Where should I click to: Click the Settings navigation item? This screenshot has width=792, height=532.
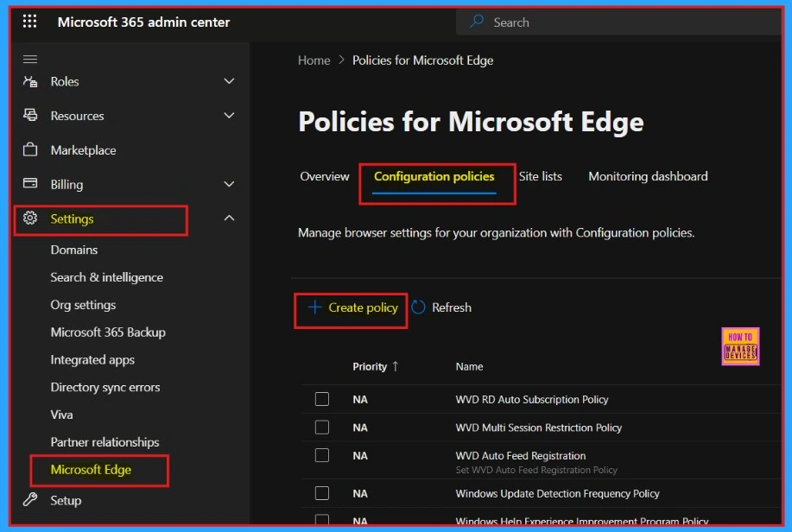click(72, 218)
